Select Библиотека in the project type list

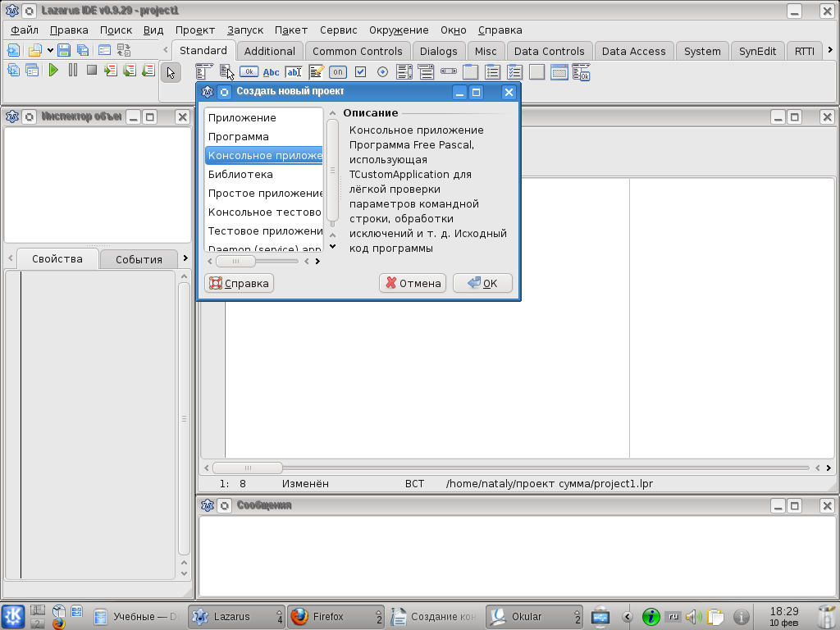point(264,174)
